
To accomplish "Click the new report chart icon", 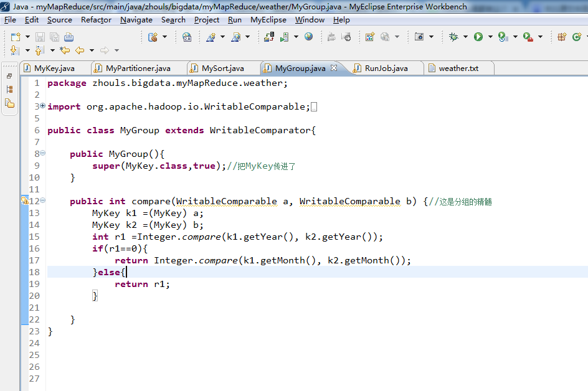I will [370, 37].
